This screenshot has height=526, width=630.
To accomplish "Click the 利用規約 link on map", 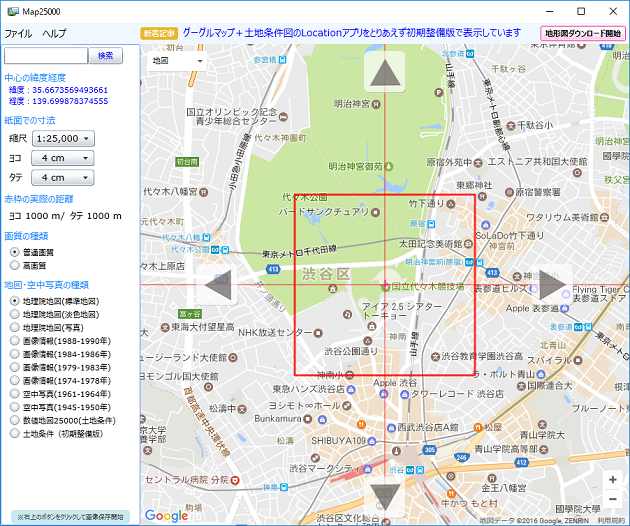I will 612,521.
